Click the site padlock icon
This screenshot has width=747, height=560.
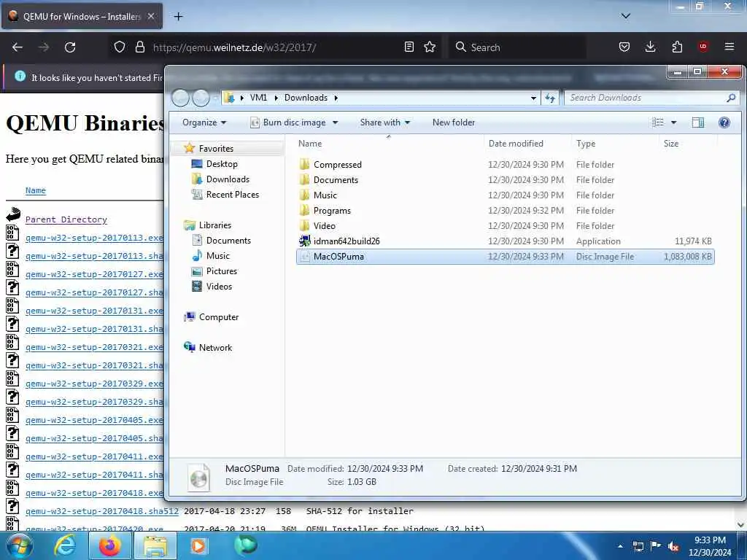click(x=139, y=47)
